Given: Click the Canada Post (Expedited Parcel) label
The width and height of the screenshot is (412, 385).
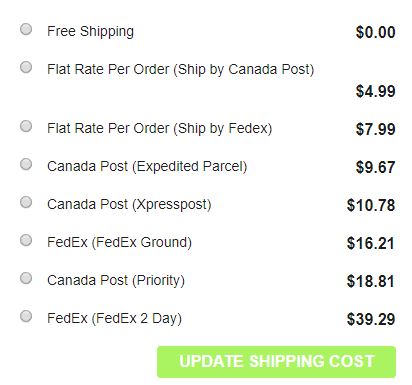Looking at the screenshot, I should coord(147,167).
